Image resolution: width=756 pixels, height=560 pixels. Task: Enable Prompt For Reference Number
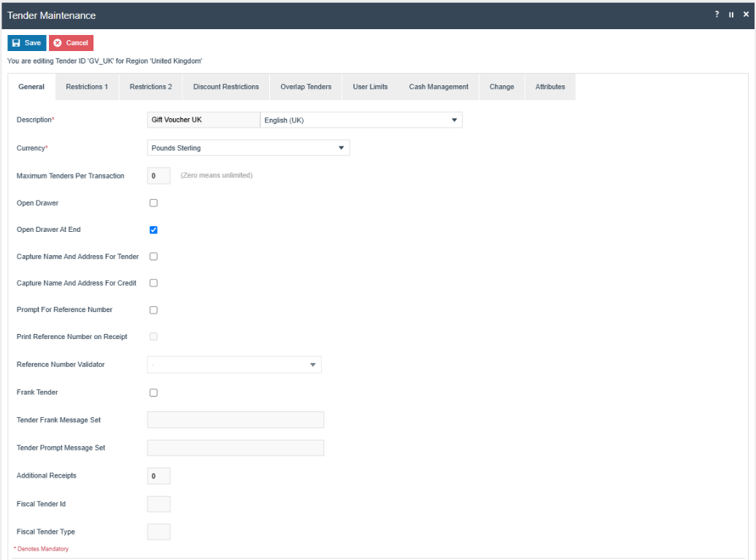tap(153, 310)
